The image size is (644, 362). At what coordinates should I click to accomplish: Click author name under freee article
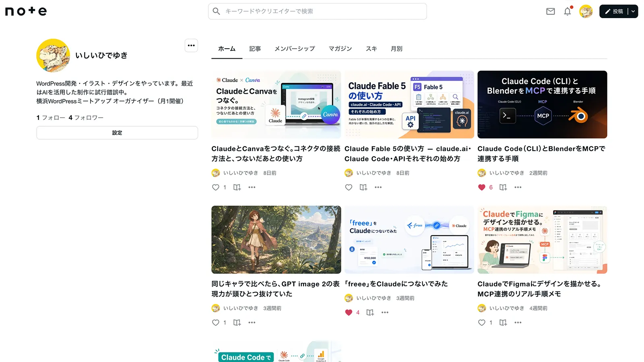(x=374, y=298)
